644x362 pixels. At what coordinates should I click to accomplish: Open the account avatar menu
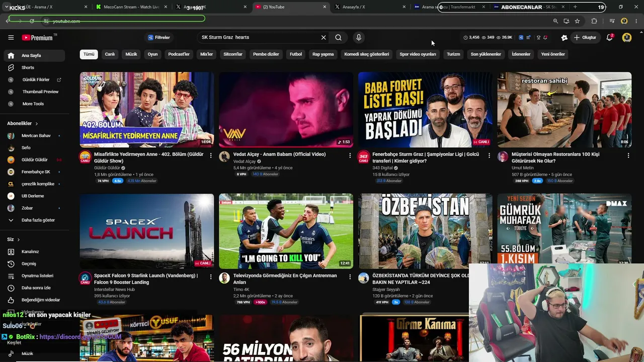point(627,37)
